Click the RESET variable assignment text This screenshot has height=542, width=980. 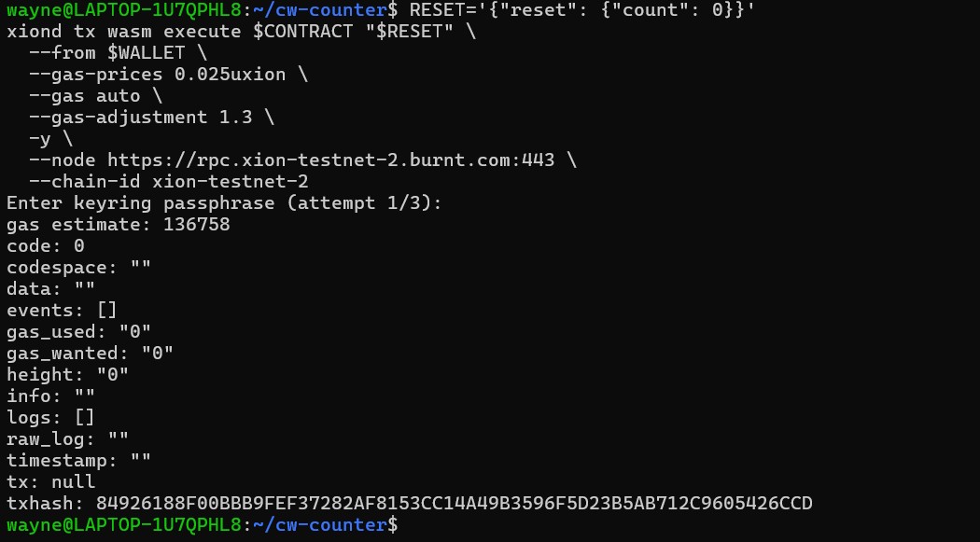click(x=581, y=10)
